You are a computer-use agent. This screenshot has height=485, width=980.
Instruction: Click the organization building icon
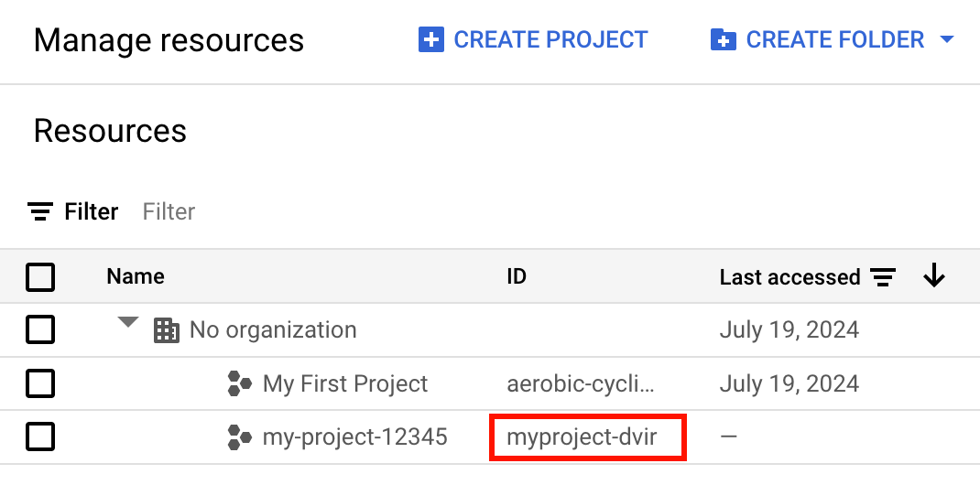(x=166, y=330)
